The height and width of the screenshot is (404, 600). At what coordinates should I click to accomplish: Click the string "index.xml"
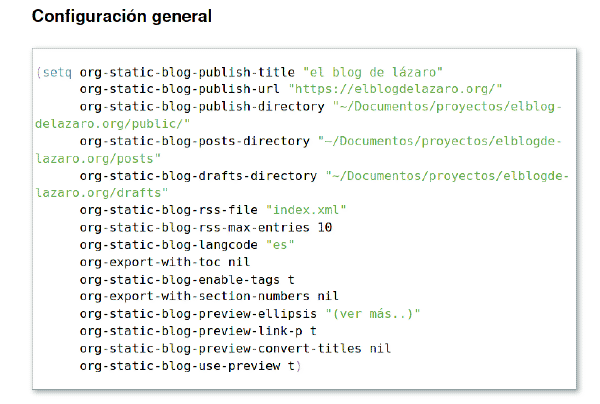click(x=306, y=210)
